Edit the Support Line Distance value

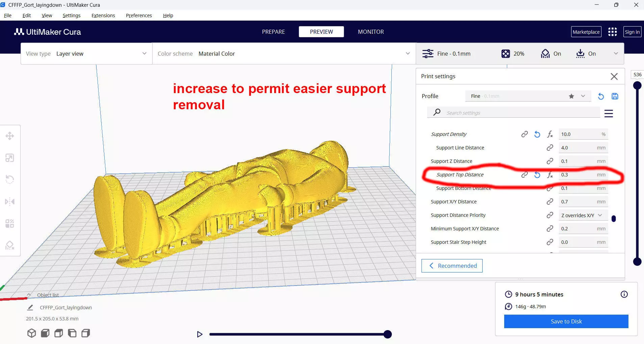pos(583,148)
